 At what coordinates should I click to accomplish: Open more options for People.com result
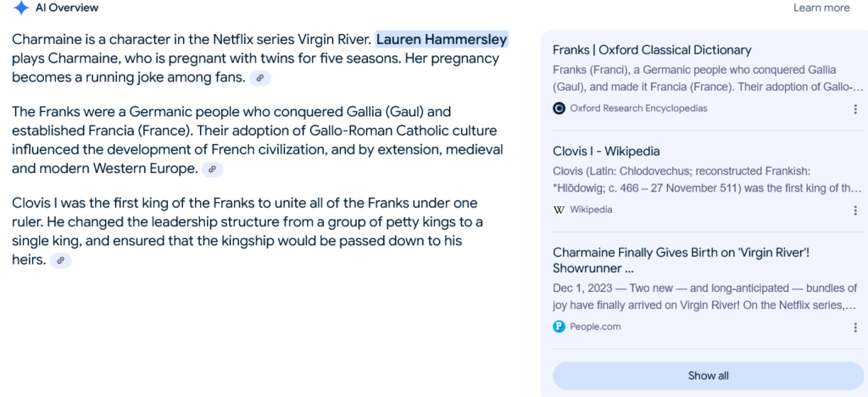pos(854,327)
